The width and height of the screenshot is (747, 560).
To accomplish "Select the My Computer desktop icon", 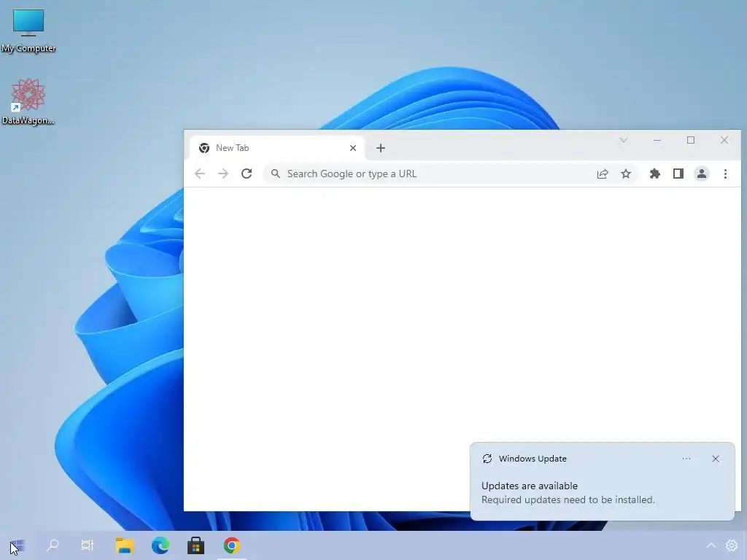I will pyautogui.click(x=28, y=31).
